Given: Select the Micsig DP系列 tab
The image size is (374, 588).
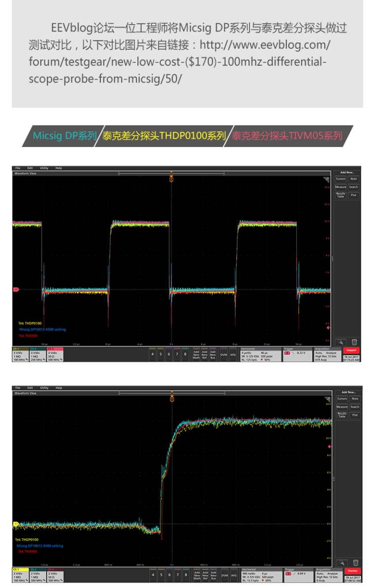Looking at the screenshot, I should [64, 136].
